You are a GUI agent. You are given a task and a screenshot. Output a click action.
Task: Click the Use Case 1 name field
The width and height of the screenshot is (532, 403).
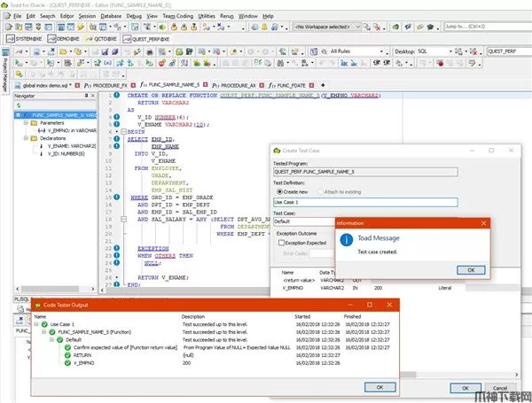coord(364,202)
